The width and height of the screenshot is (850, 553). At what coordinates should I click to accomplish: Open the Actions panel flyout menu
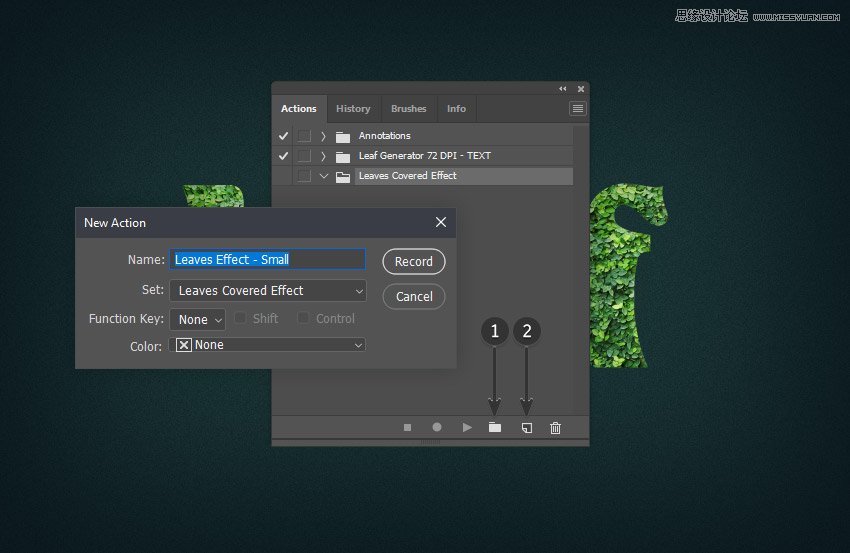(577, 108)
